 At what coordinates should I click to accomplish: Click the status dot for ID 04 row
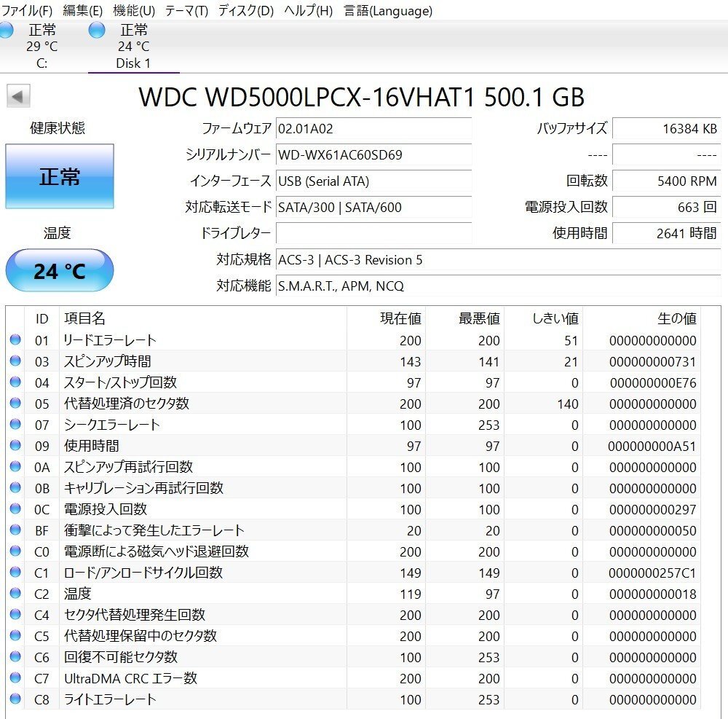coord(15,382)
